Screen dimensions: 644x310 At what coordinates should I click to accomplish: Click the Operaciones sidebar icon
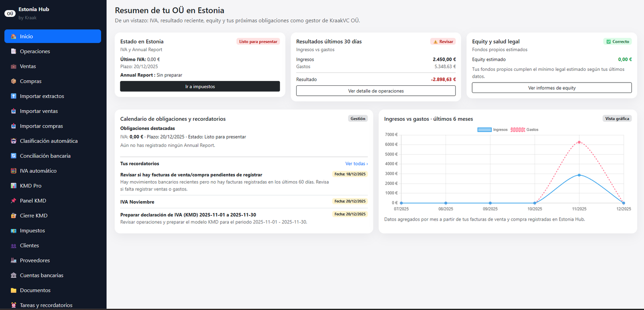(x=14, y=51)
